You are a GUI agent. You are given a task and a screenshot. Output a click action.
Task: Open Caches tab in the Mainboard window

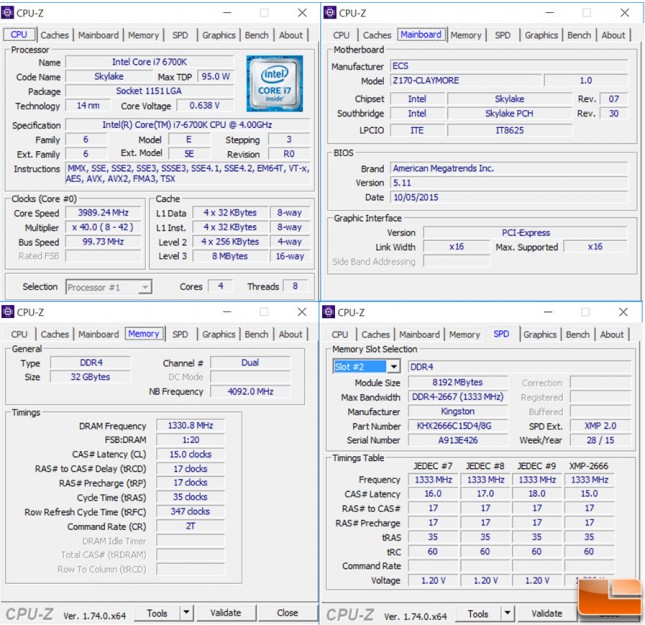[x=377, y=35]
